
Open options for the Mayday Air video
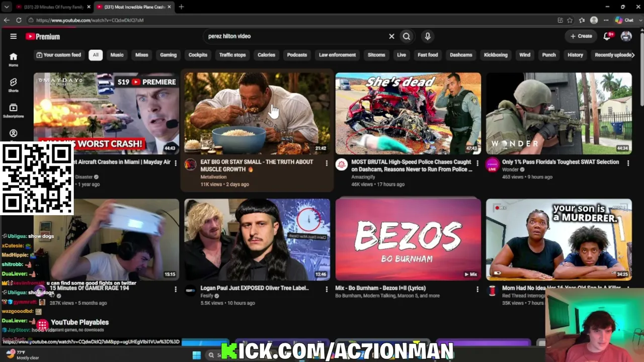tap(175, 162)
